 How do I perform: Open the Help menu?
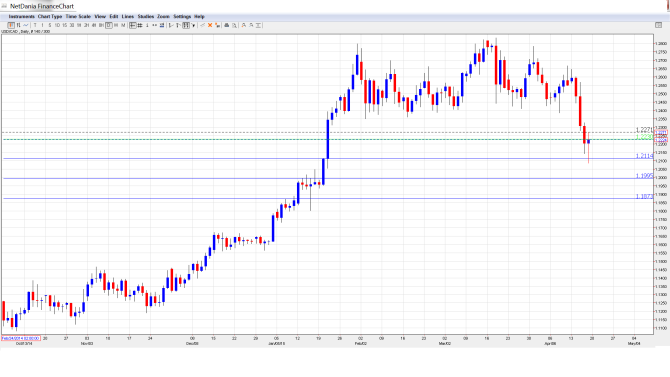pyautogui.click(x=199, y=17)
